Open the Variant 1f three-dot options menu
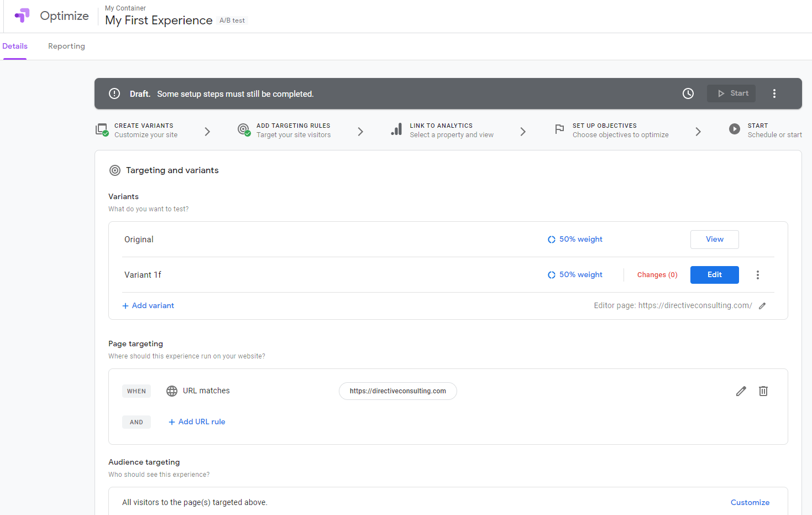Screen dimensions: 812x515 (x=758, y=275)
